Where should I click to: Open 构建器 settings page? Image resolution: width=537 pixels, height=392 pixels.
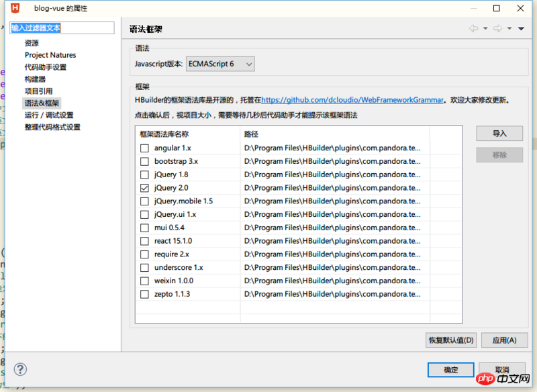(35, 79)
